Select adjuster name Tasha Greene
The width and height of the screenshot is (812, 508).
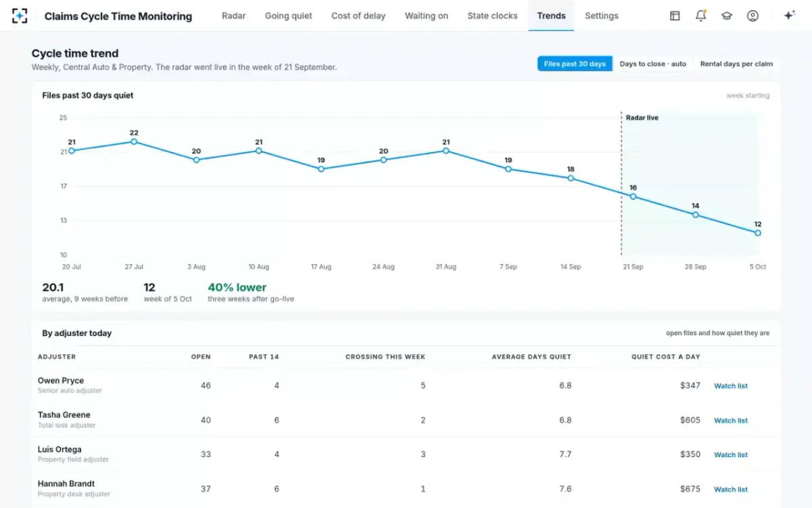point(64,415)
